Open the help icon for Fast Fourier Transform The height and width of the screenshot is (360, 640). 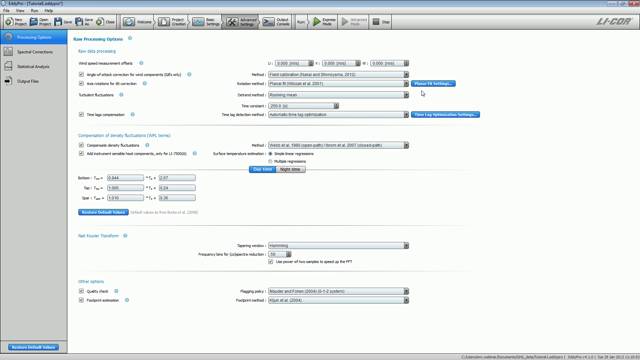[x=125, y=236]
